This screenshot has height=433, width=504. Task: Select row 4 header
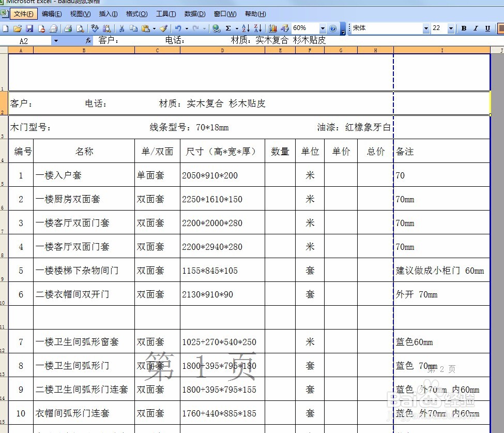coord(4,151)
